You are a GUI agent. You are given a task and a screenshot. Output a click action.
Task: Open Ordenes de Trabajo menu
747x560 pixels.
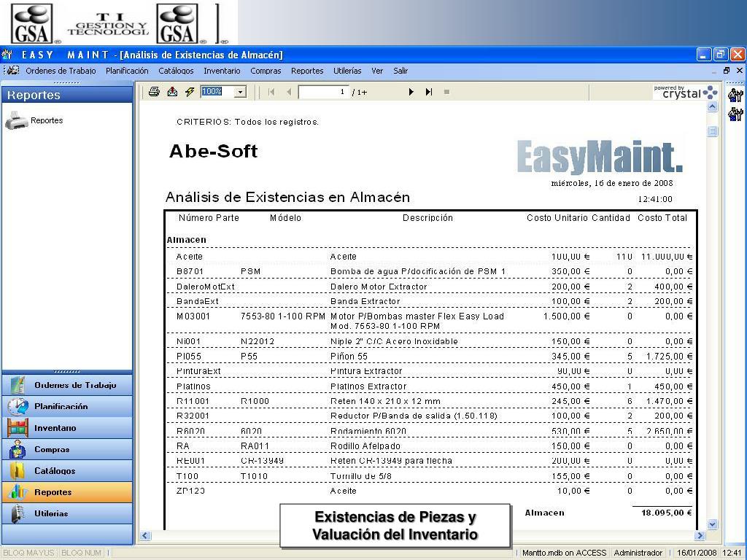click(61, 71)
